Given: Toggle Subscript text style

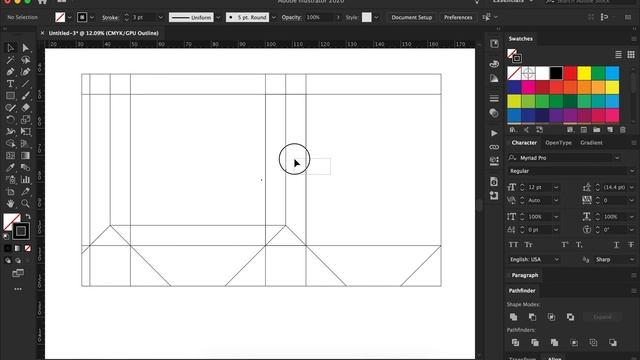Looking at the screenshot, I should pyautogui.click(x=580, y=245).
